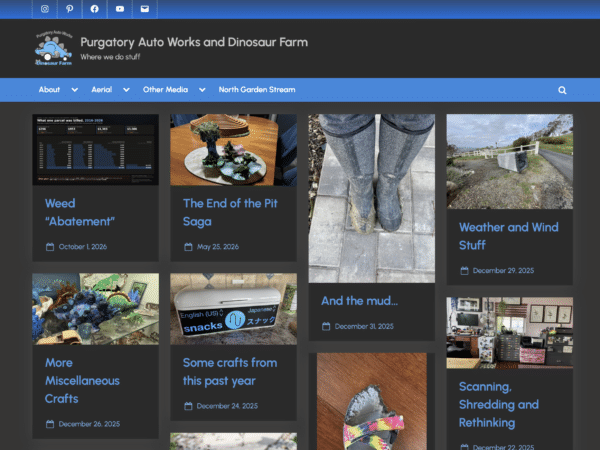The width and height of the screenshot is (600, 450).
Task: Open Scanning, Shredding and Rethinking post title
Action: [x=499, y=404]
